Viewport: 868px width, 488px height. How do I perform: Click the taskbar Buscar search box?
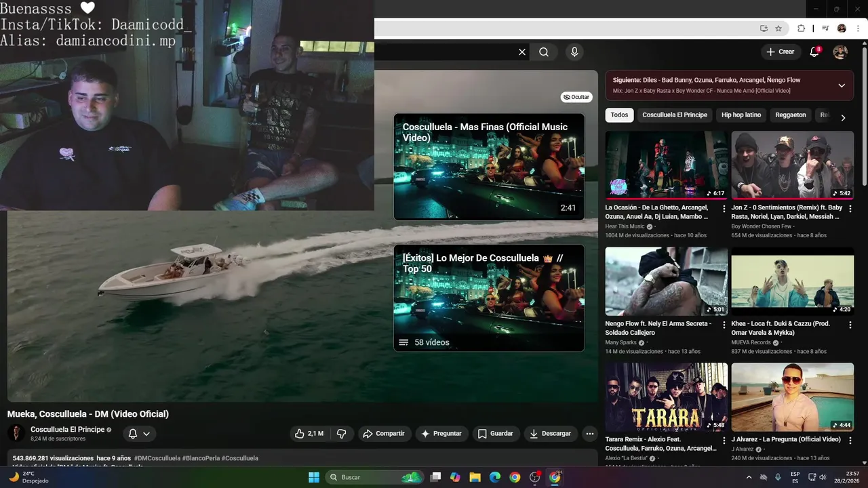pyautogui.click(x=375, y=477)
